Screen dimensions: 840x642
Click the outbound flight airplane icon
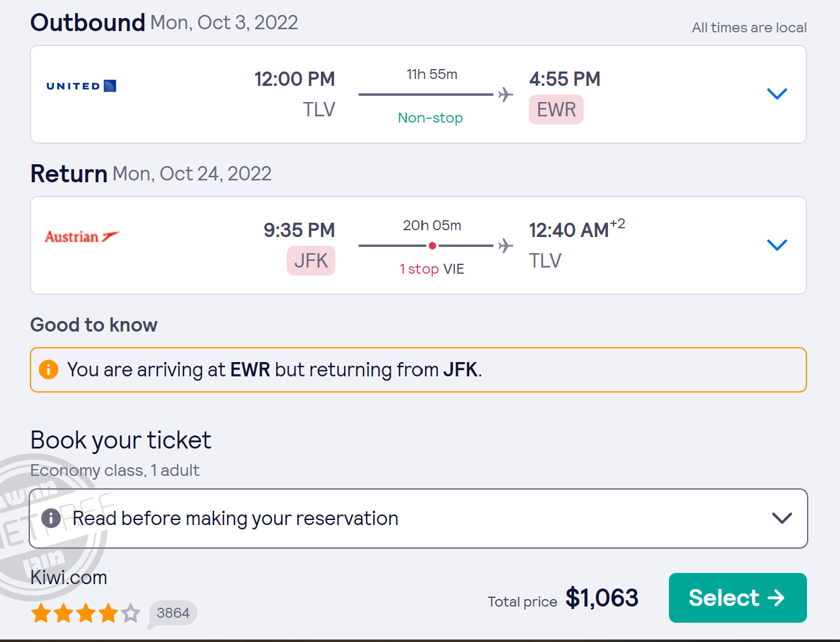coord(506,95)
